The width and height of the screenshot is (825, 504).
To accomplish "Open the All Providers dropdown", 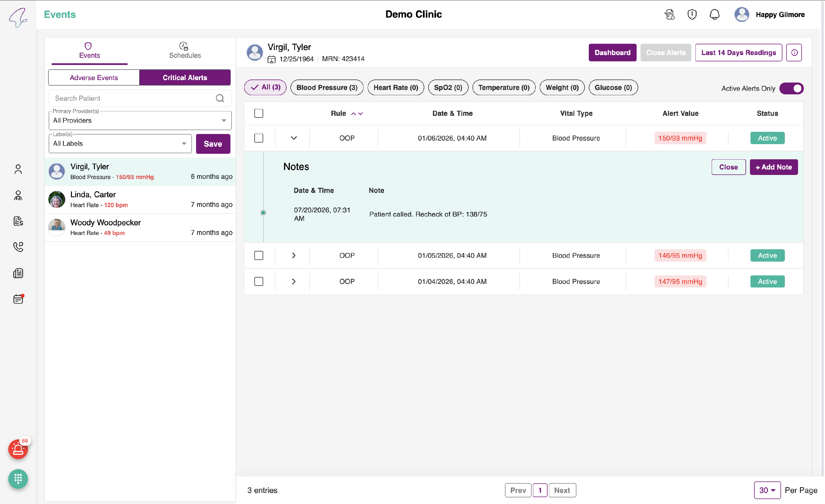I will tap(140, 120).
